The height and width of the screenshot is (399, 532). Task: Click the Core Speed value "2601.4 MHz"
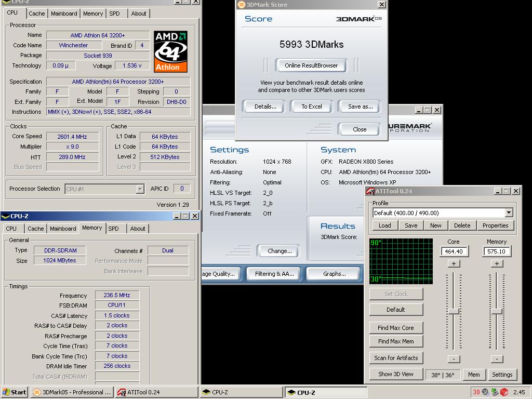tap(72, 137)
